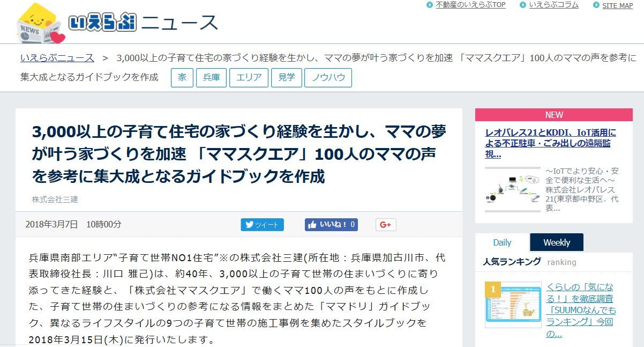Open 不動産のいえらぶTOP link

(470, 5)
